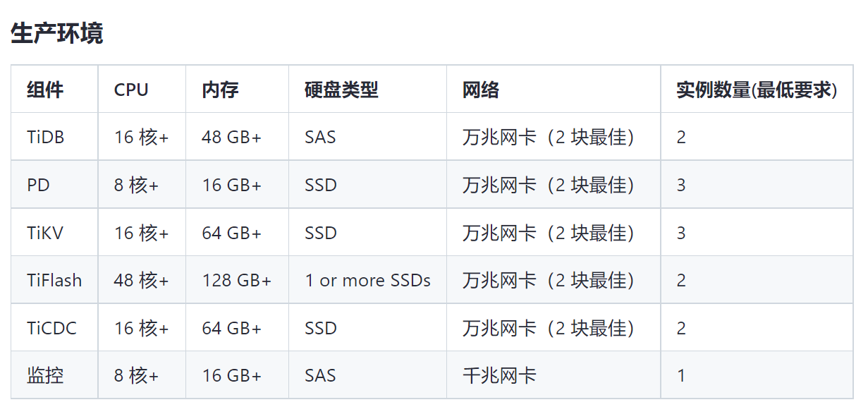The image size is (868, 419).
Task: Click the 网络 column header
Action: tap(481, 90)
